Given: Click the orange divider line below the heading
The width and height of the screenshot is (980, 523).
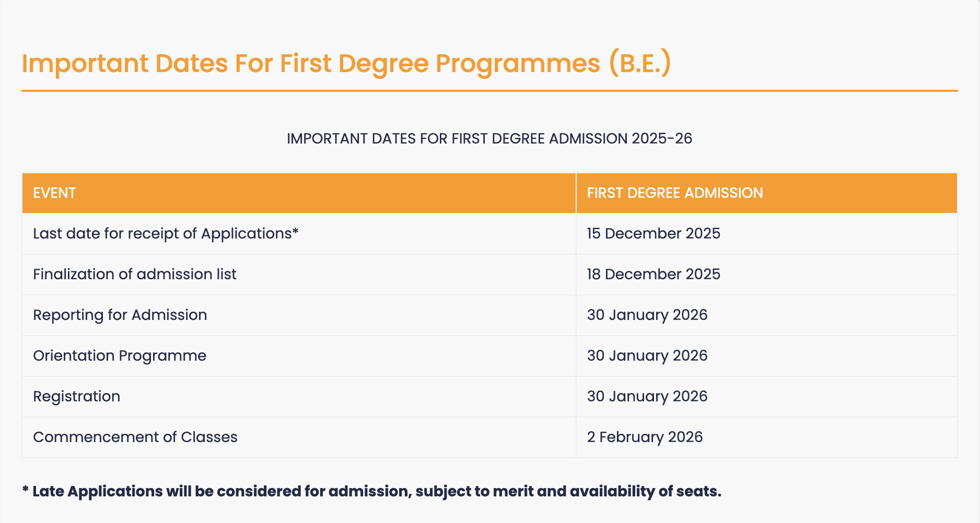Looking at the screenshot, I should (489, 91).
